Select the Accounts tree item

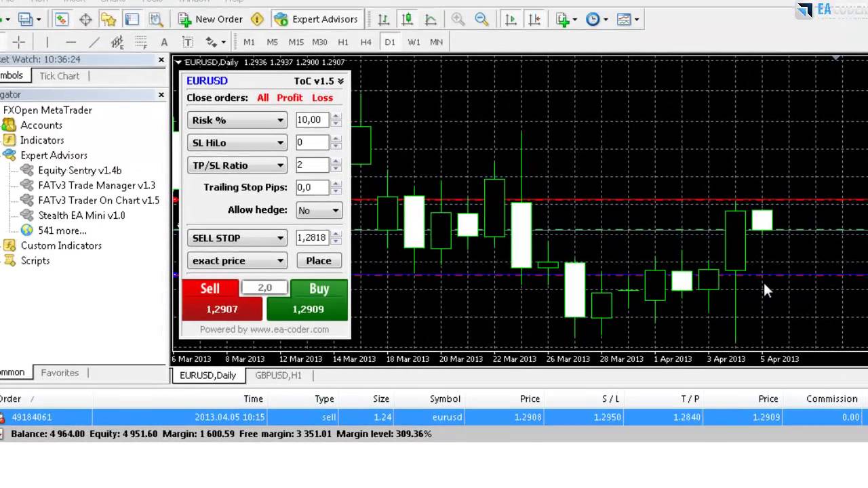point(41,125)
